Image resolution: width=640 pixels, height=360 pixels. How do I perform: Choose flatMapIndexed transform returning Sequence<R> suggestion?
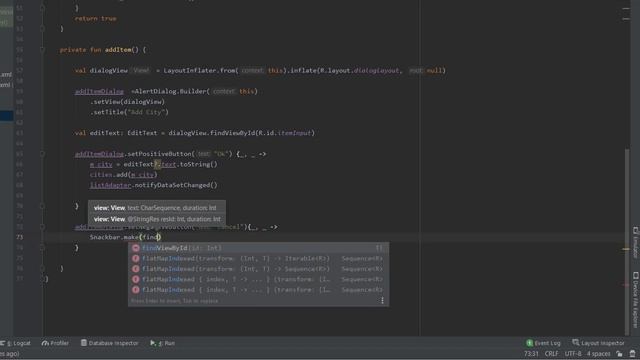point(258,269)
